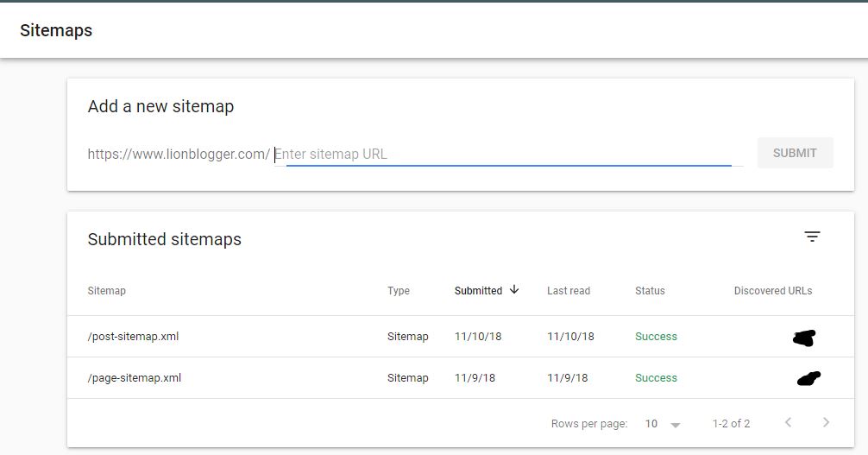Click discovered URLs count for post-sitemap.xml
868x455 pixels.
point(803,338)
